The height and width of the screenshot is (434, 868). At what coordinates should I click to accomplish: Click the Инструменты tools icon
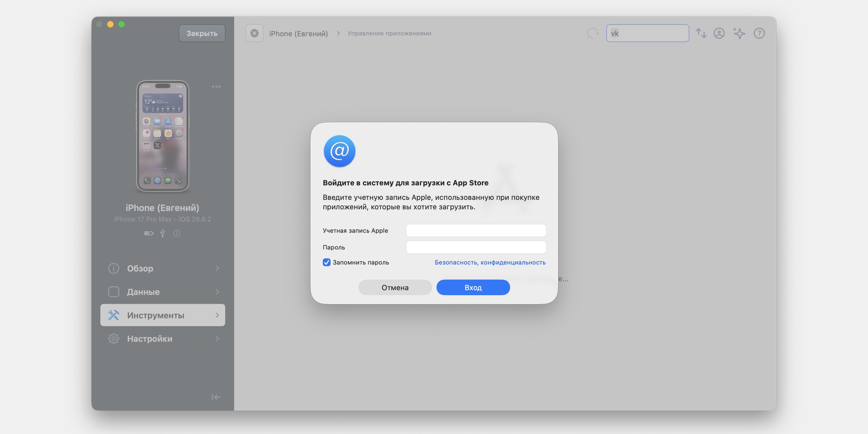pyautogui.click(x=114, y=315)
